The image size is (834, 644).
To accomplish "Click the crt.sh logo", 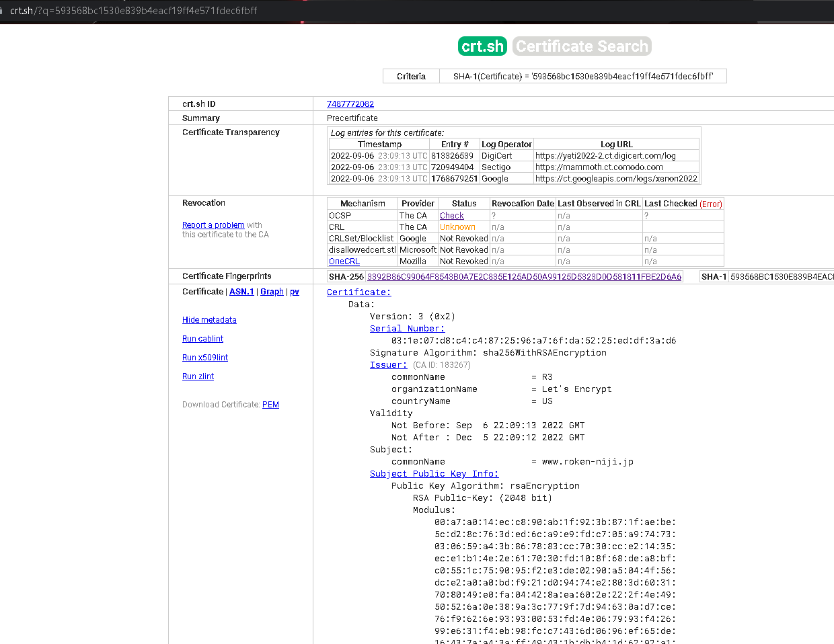I will [482, 46].
